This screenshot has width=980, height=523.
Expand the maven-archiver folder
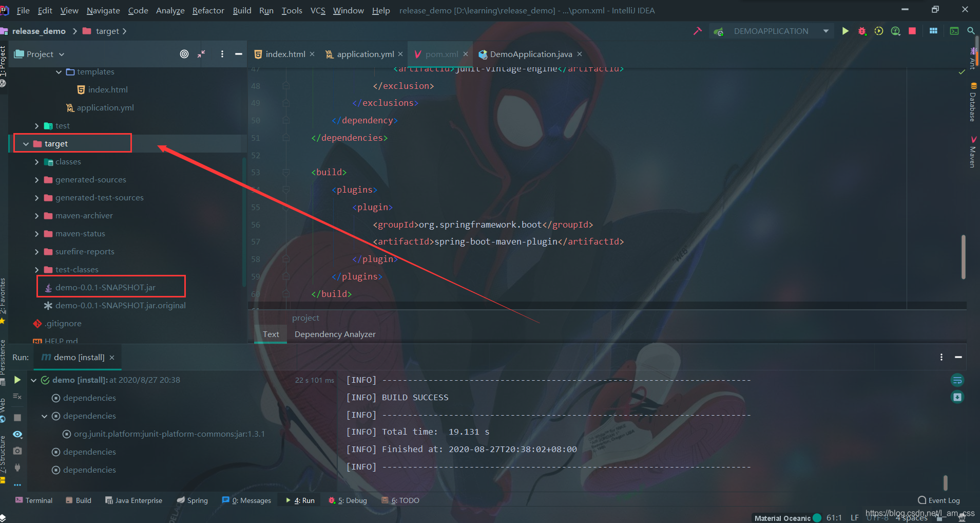click(x=36, y=216)
